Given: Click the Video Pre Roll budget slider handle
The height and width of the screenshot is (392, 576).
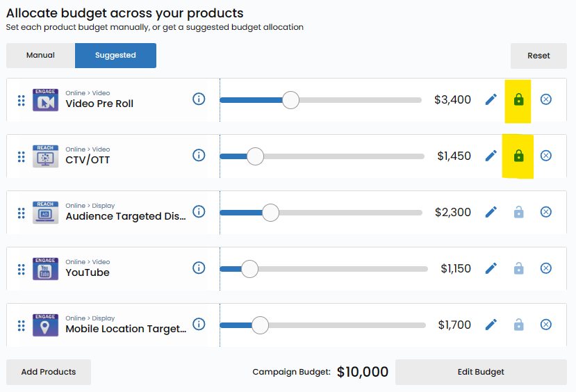Looking at the screenshot, I should point(290,99).
